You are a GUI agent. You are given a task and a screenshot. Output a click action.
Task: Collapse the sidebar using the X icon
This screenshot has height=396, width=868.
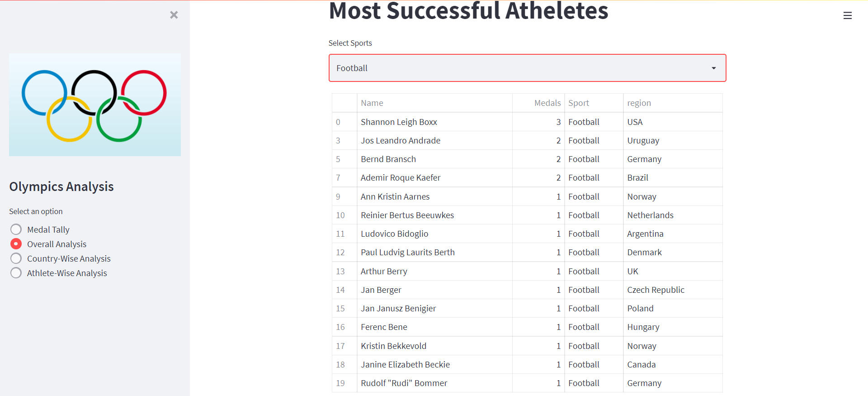pos(174,15)
